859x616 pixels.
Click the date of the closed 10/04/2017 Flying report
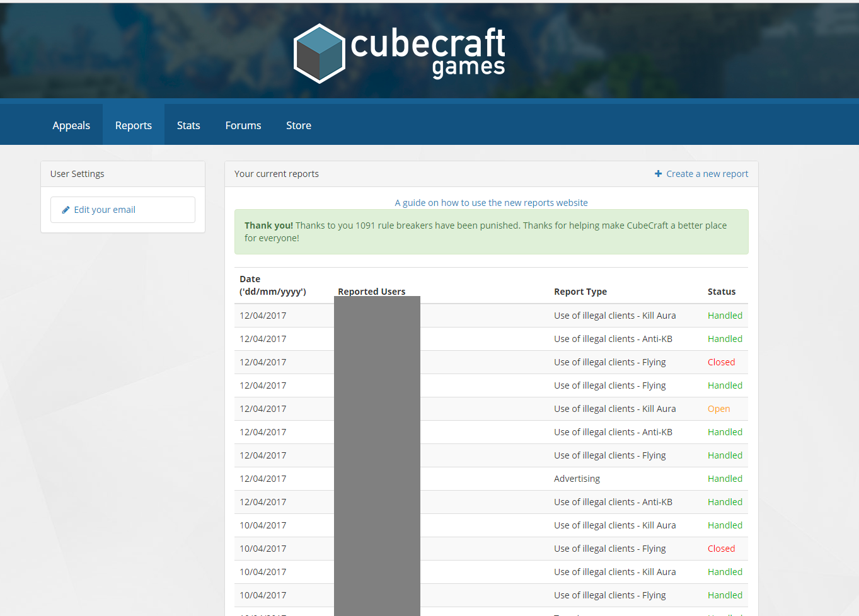263,549
